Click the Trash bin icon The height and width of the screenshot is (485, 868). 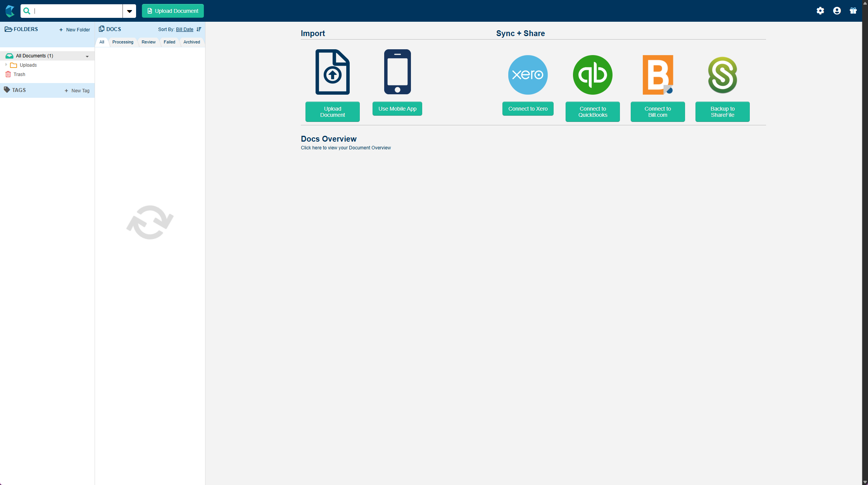[x=8, y=74]
